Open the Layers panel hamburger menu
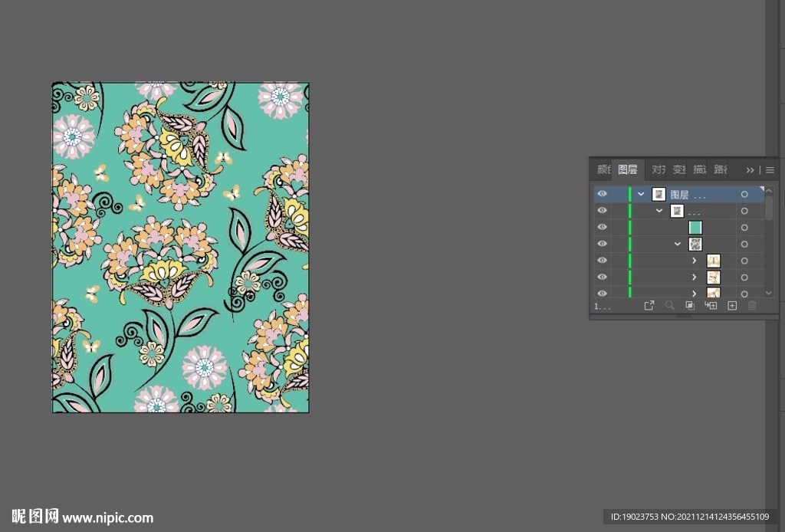 click(770, 170)
